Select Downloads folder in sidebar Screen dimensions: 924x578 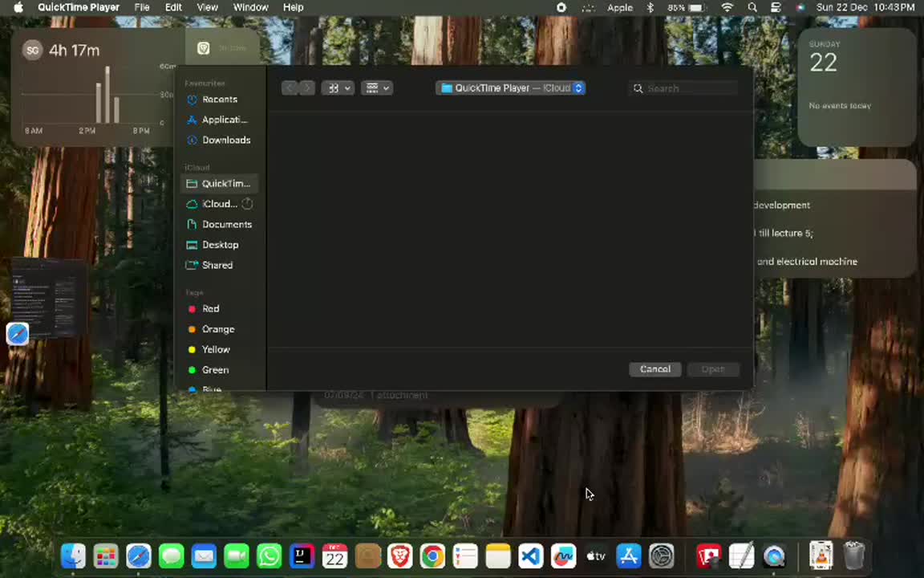(225, 140)
